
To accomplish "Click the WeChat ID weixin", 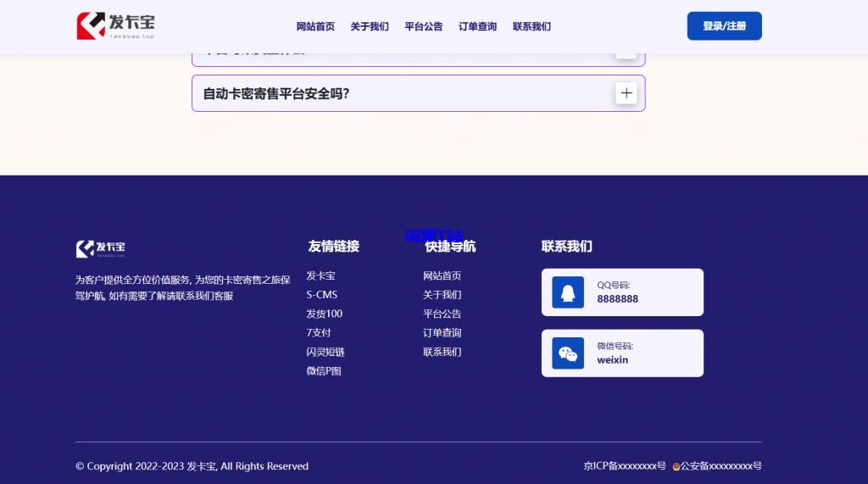I will (612, 360).
